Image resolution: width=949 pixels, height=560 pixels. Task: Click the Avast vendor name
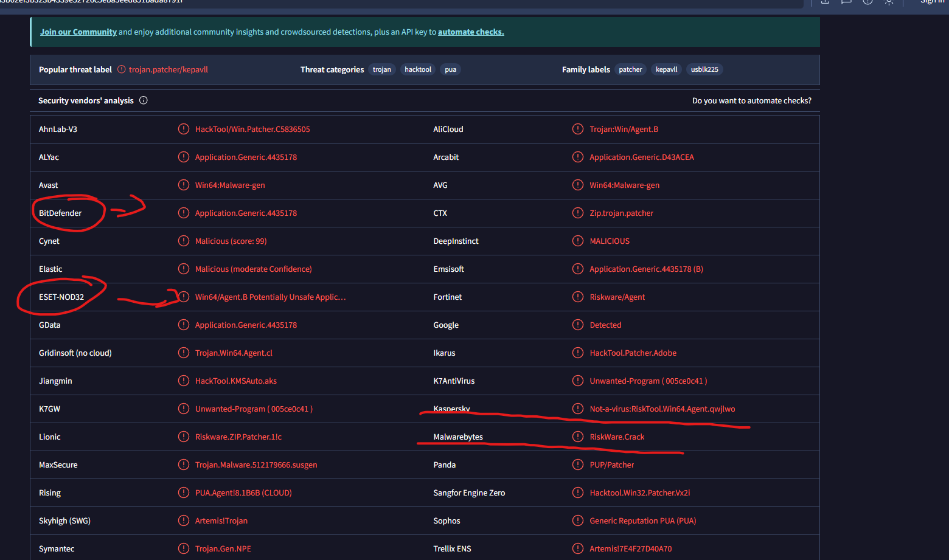[x=49, y=185]
